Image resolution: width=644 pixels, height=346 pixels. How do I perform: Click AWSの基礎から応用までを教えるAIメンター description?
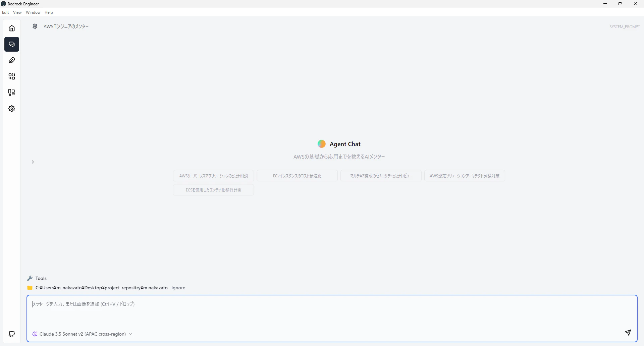click(339, 157)
